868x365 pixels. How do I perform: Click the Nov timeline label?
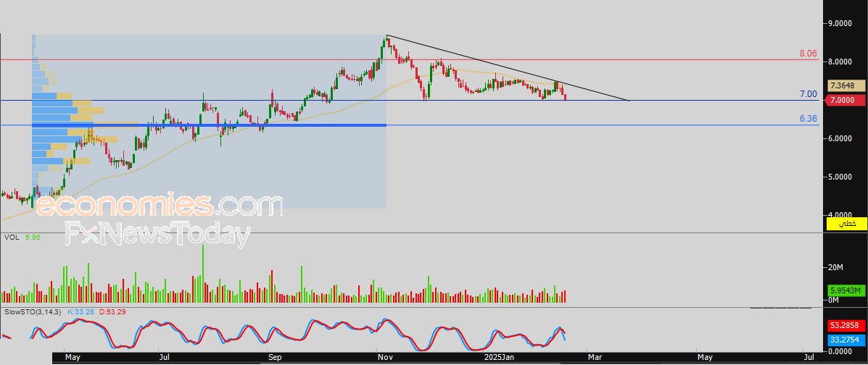[385, 358]
